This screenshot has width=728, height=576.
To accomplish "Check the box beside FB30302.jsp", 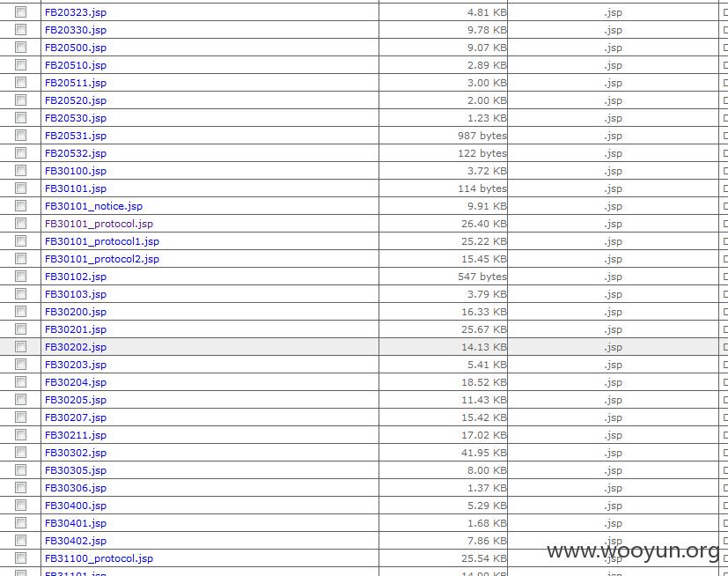I will (20, 453).
